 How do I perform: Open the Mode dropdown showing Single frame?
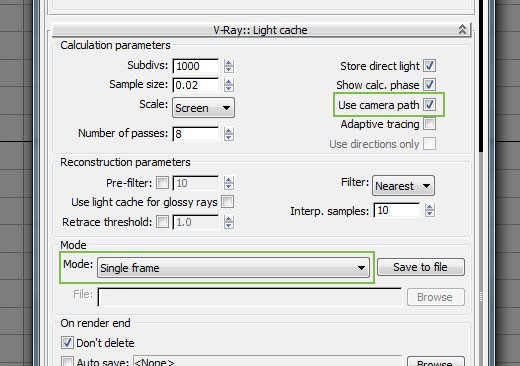(233, 267)
